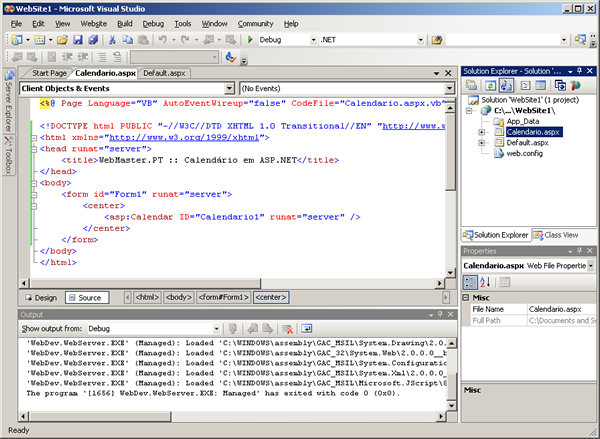This screenshot has height=439, width=600.
Task: Switch to Design view
Action: point(41,298)
